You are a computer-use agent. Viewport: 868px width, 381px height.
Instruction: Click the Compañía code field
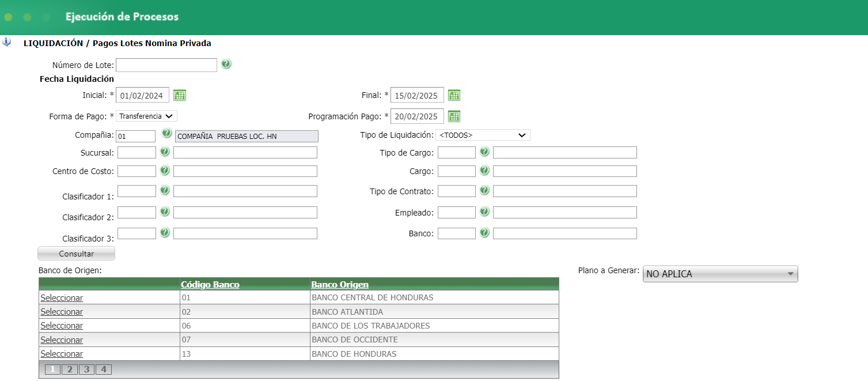click(x=136, y=136)
